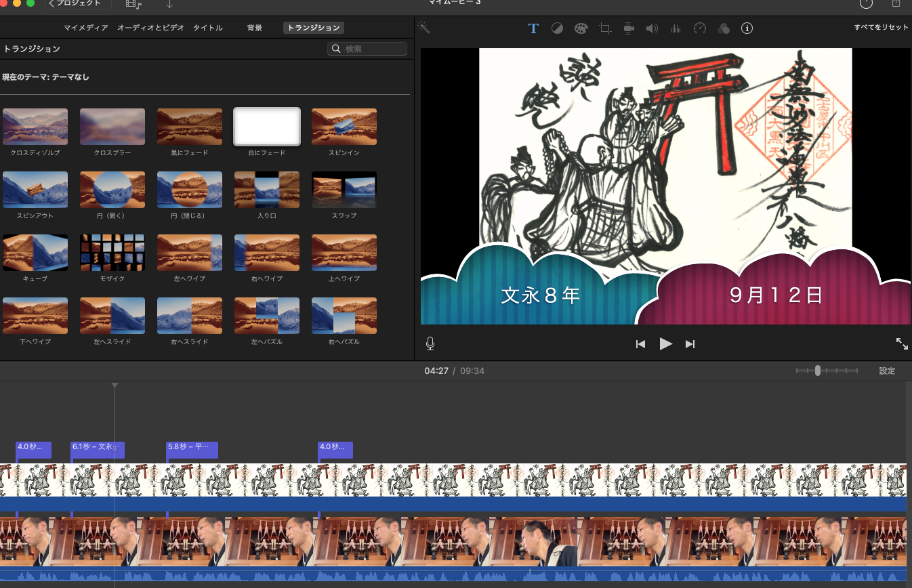
Task: Play the preview video
Action: 665,343
